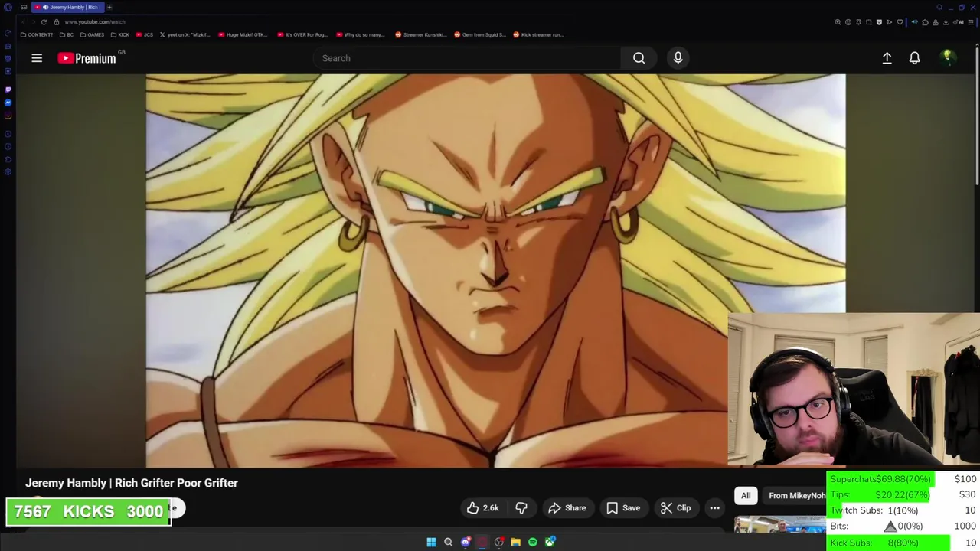Open the 'yeet on X' bookmark

(x=185, y=34)
